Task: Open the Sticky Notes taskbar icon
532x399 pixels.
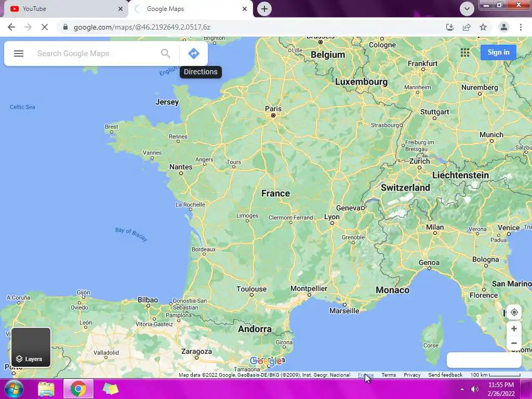Action: [x=110, y=389]
